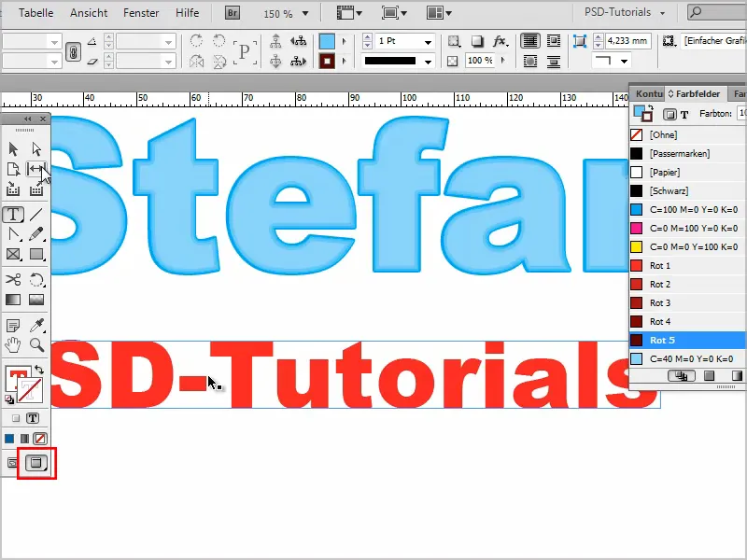Select the C=40 M=0 Y=0 K=0 swatch
Image resolution: width=747 pixels, height=560 pixels.
tap(688, 359)
